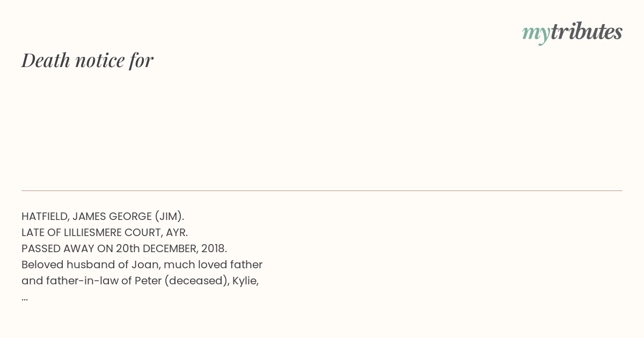Click the "Beloved husband of Joan" line

[142, 264]
